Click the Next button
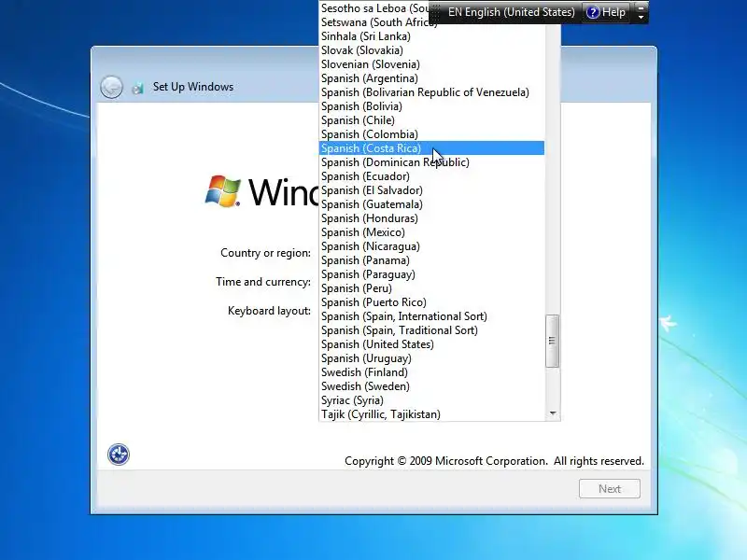The height and width of the screenshot is (560, 747). pyautogui.click(x=610, y=488)
